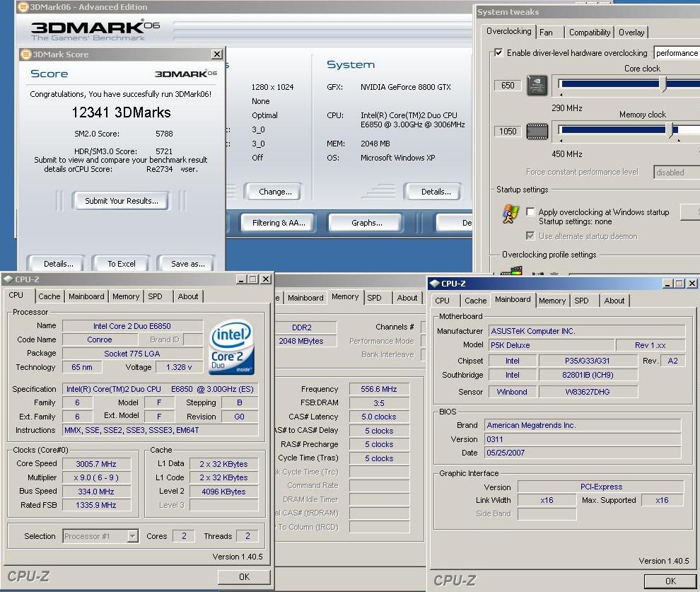Toggle Use alternate startup daemon checkbox

[530, 236]
